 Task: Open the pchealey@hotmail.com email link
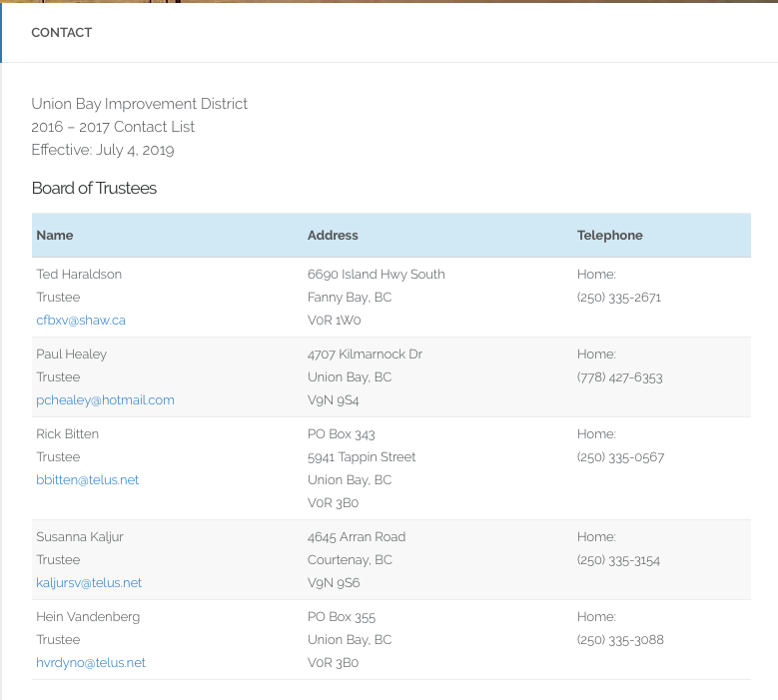[105, 400]
